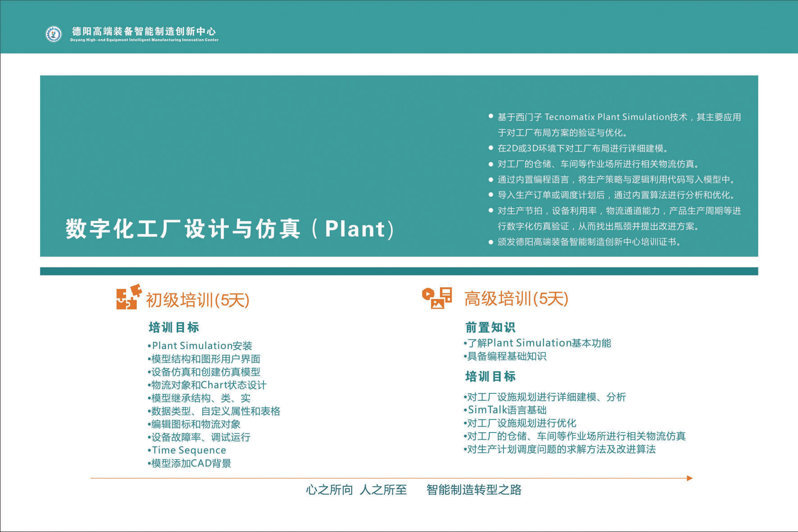Select the Plant Simulation安装 bullet item

200,346
